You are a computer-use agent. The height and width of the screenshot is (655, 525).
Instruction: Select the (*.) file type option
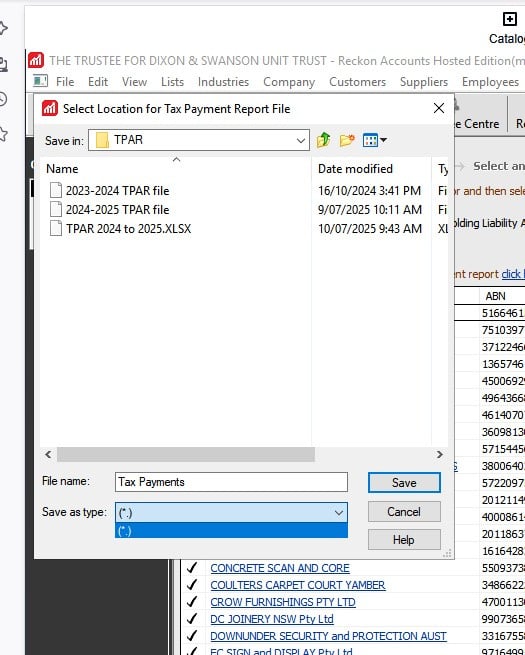[x=231, y=531]
